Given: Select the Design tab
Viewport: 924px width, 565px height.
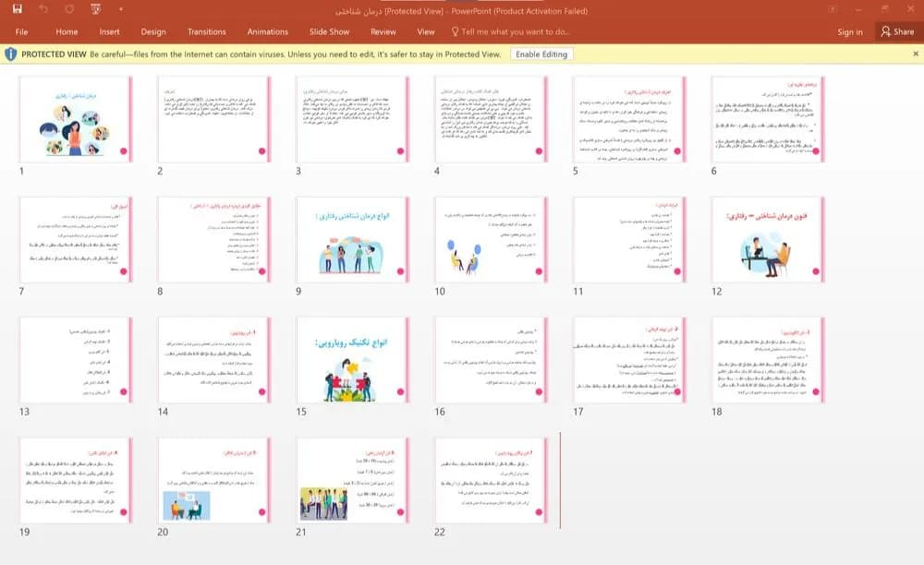Looking at the screenshot, I should (153, 31).
